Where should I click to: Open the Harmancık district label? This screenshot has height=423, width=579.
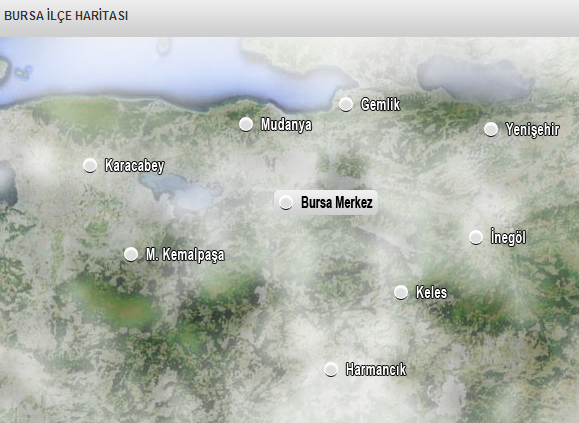(x=376, y=369)
